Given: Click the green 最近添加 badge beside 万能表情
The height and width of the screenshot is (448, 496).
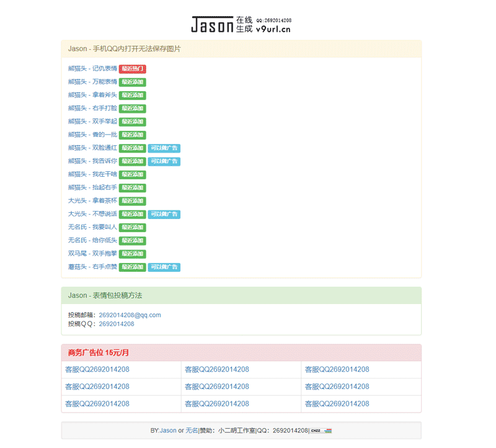Looking at the screenshot, I should click(132, 82).
